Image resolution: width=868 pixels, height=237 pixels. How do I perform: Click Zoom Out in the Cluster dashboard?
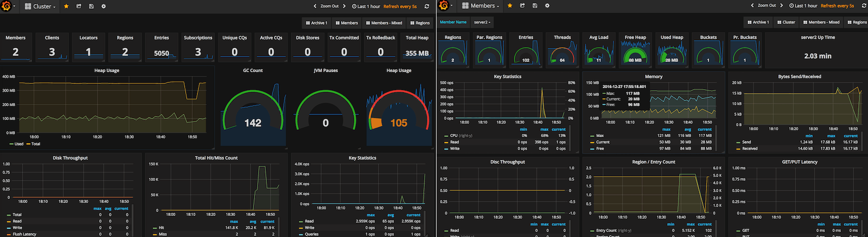pos(330,6)
